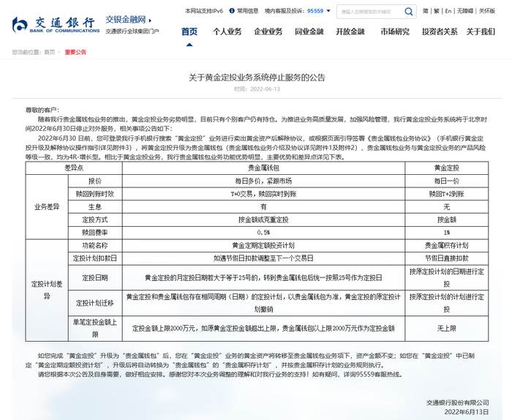Click the 定投计划差异 group cell
512x420 pixels.
point(47,290)
